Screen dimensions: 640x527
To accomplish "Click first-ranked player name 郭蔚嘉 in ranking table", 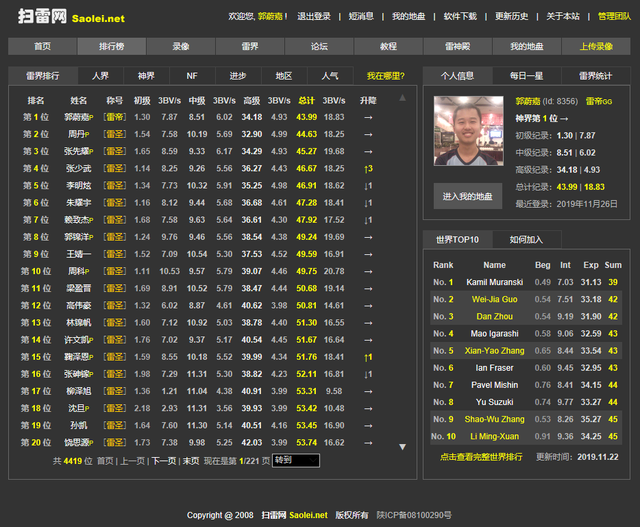I will pyautogui.click(x=78, y=117).
